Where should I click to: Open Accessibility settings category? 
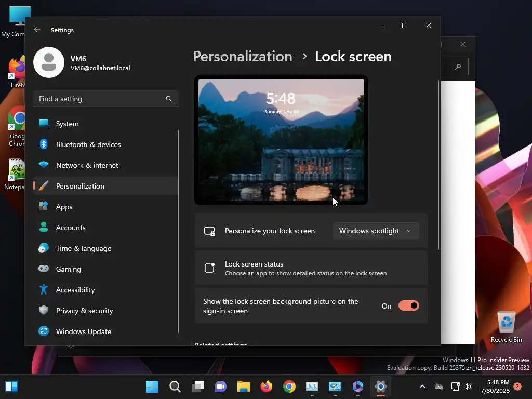pos(105,290)
